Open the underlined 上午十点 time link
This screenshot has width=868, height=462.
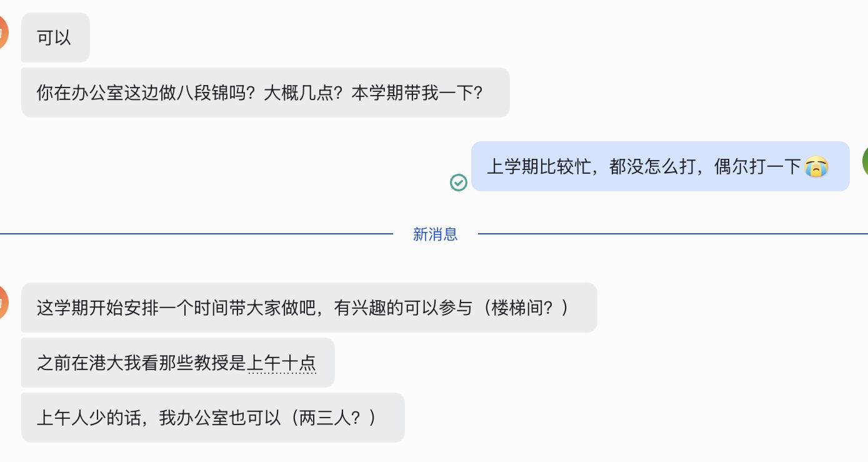282,363
